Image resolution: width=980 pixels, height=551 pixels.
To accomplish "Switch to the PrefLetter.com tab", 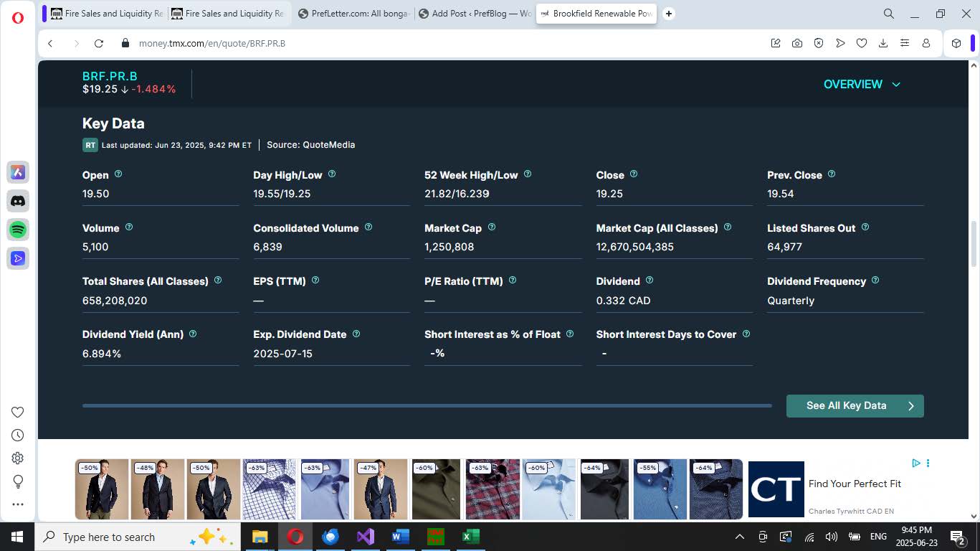I will (x=353, y=14).
